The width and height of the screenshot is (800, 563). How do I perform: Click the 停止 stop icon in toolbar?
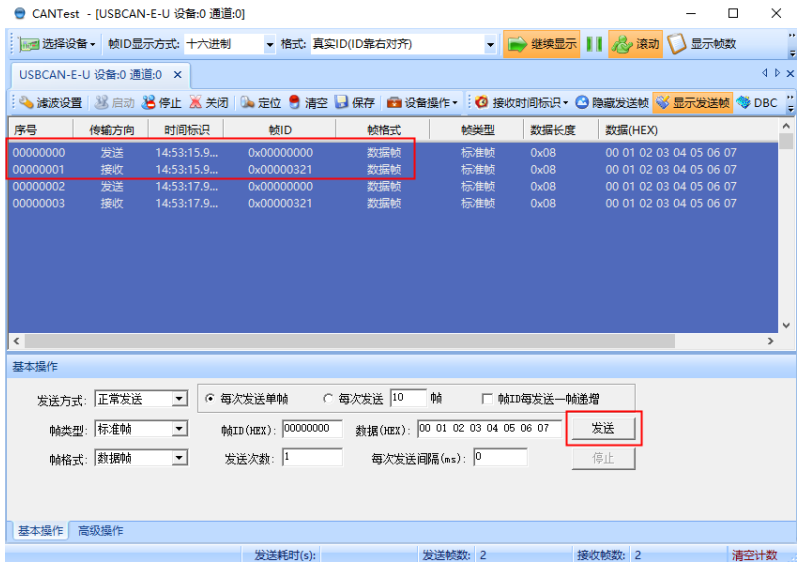pos(162,103)
